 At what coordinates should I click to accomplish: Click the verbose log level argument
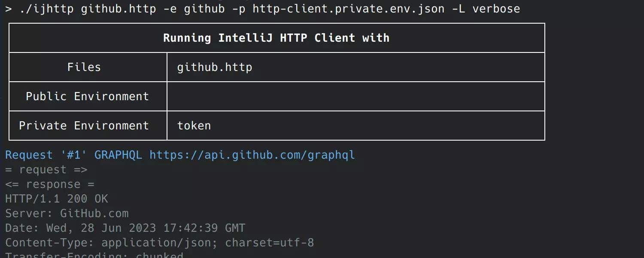click(496, 9)
